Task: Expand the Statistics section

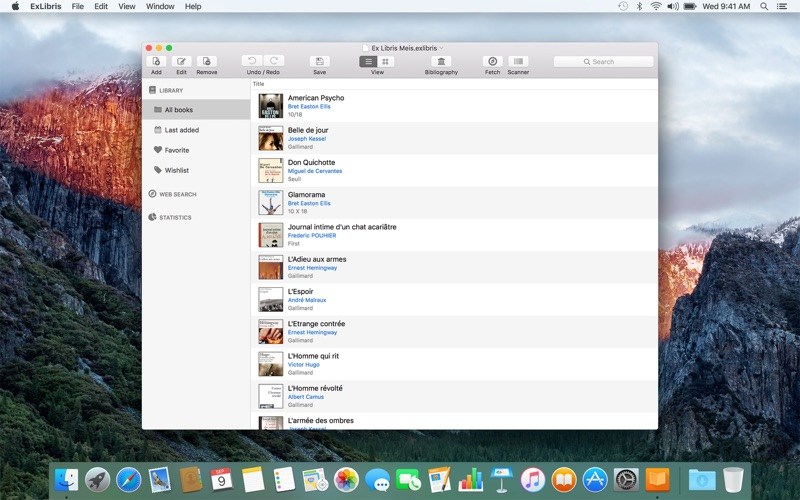Action: (x=175, y=217)
